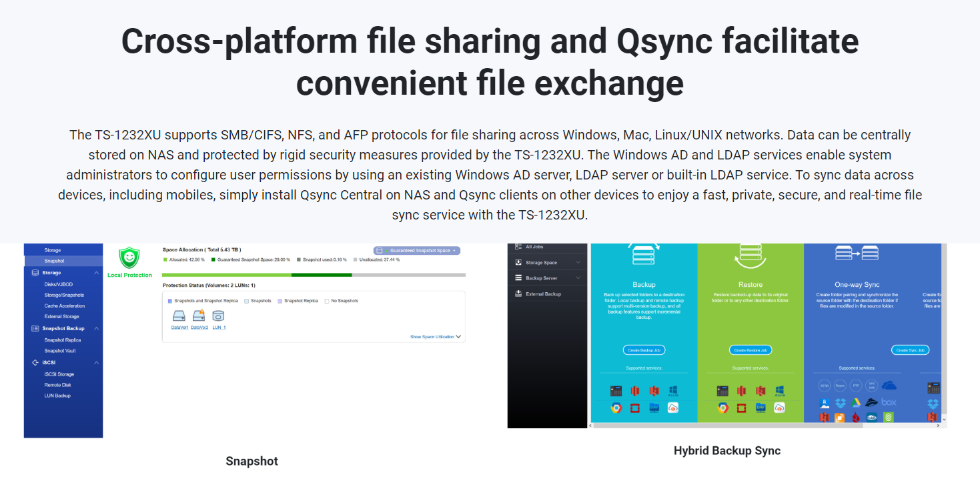Click the box logo icon under One-way Sync
The height and width of the screenshot is (495, 980).
click(x=889, y=402)
